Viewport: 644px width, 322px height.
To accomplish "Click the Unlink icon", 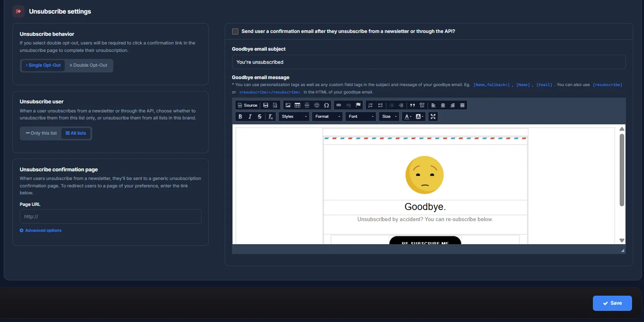I will coord(348,105).
